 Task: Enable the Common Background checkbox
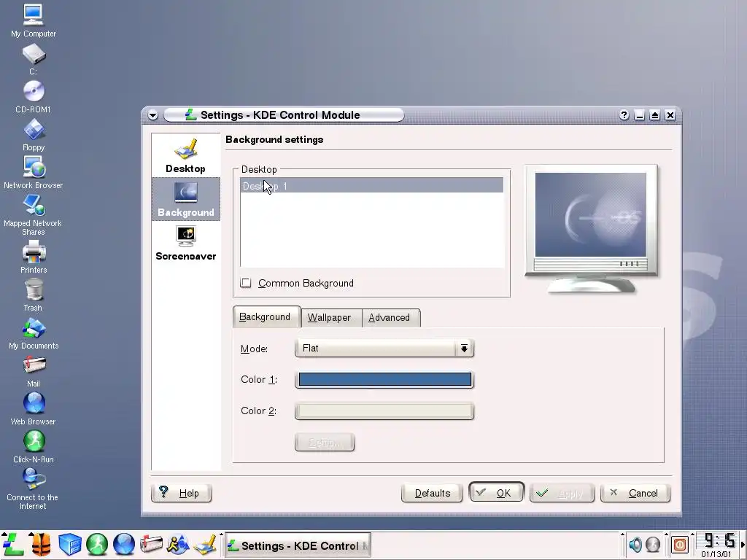[x=246, y=283]
